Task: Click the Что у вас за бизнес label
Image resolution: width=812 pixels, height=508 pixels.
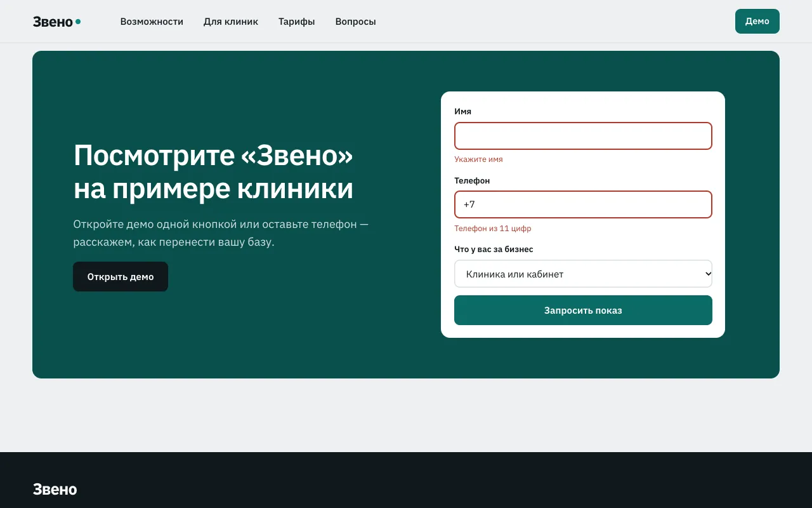Action: (494, 250)
